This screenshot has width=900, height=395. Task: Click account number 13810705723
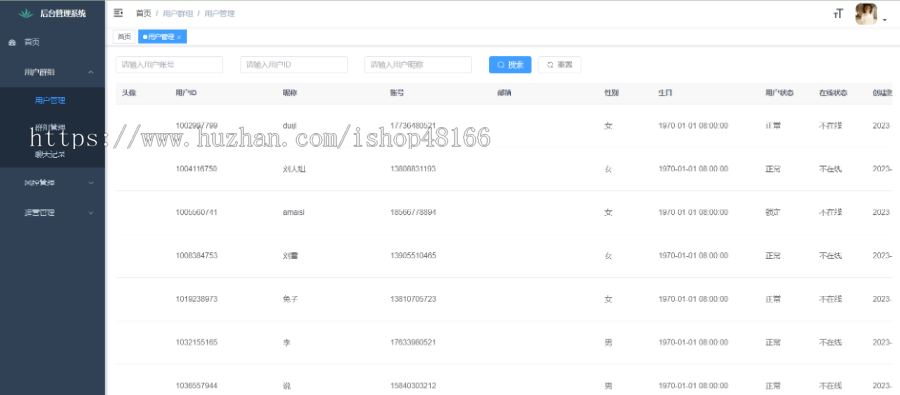(413, 299)
